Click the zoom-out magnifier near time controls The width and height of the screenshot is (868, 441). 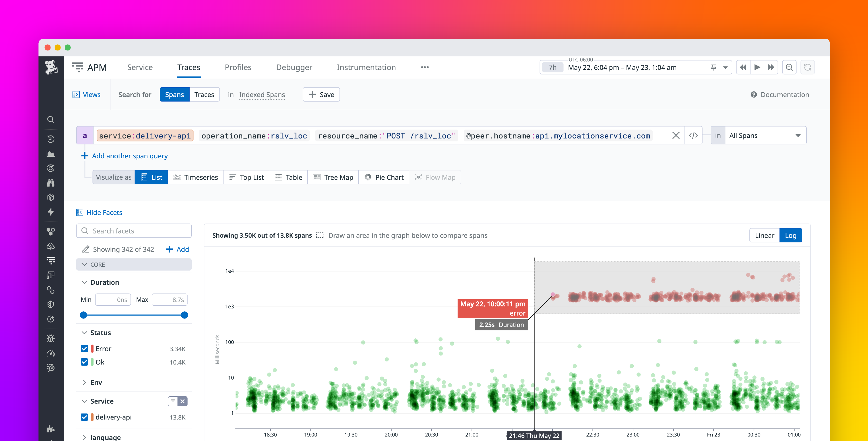point(789,67)
